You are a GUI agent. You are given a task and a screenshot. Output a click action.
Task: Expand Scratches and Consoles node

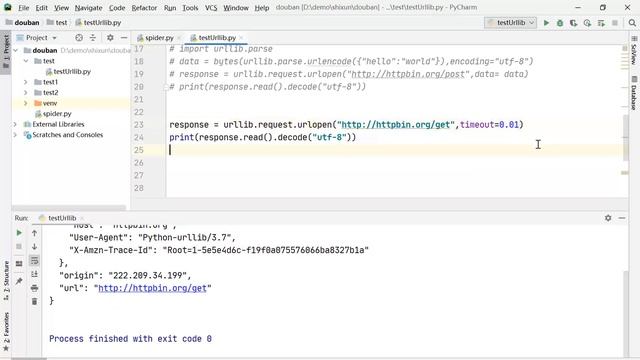tap(16, 135)
